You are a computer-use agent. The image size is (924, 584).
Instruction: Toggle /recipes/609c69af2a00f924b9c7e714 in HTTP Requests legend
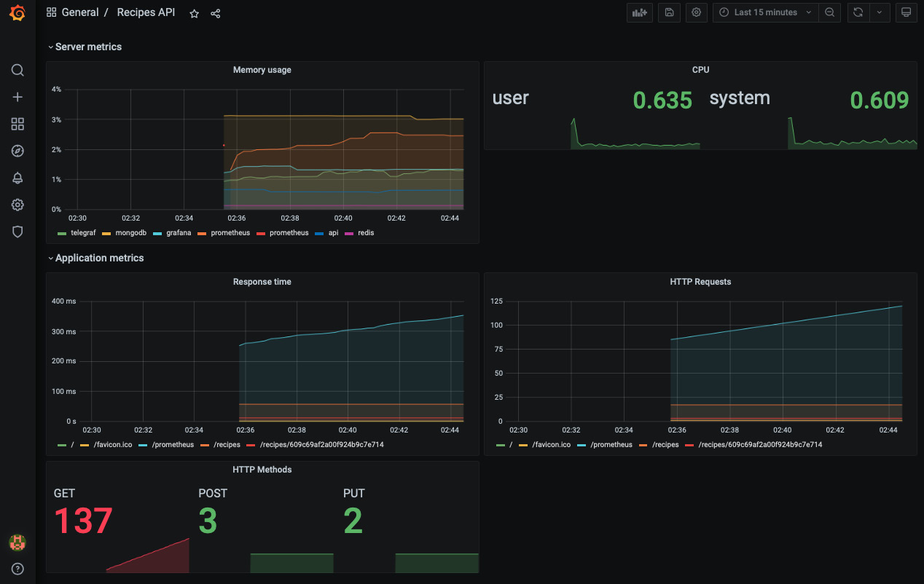coord(760,444)
